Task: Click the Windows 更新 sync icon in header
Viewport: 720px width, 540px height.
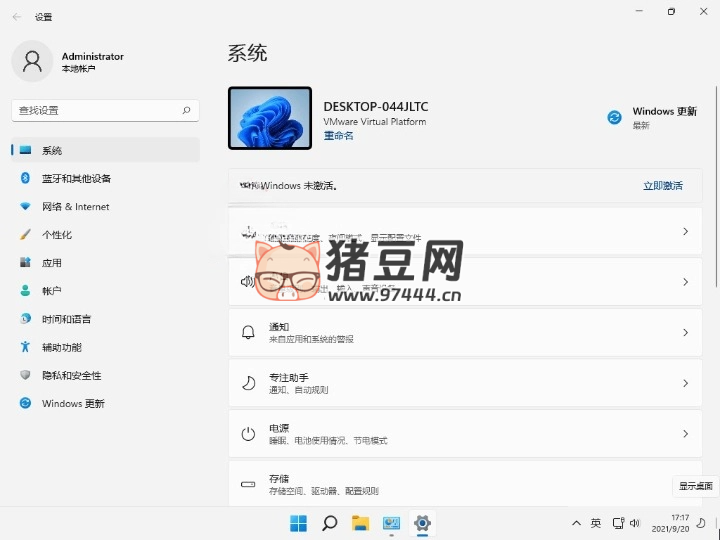Action: tap(615, 117)
